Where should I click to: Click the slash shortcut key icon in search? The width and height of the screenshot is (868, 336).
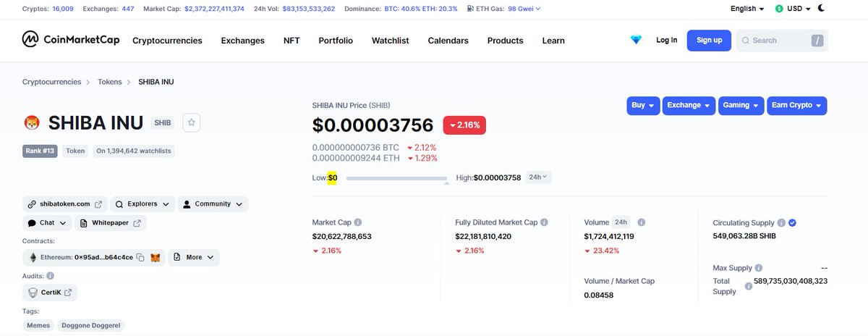click(x=817, y=41)
